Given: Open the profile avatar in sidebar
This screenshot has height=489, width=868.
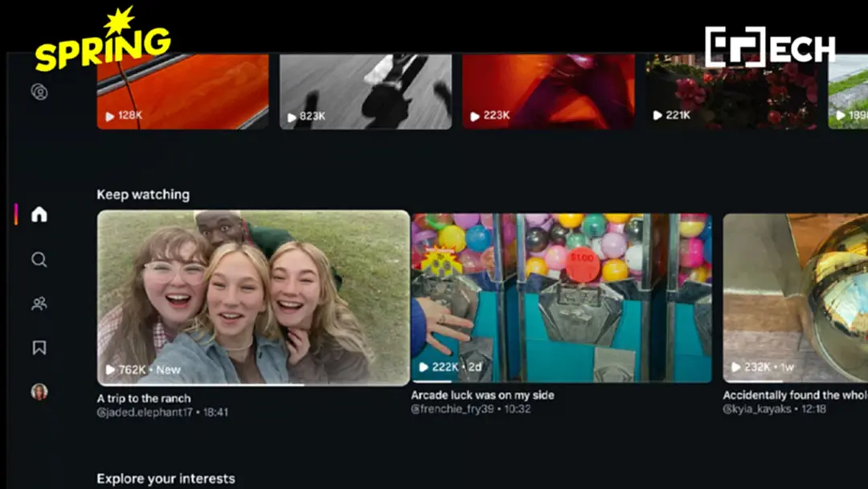Looking at the screenshot, I should tap(39, 392).
